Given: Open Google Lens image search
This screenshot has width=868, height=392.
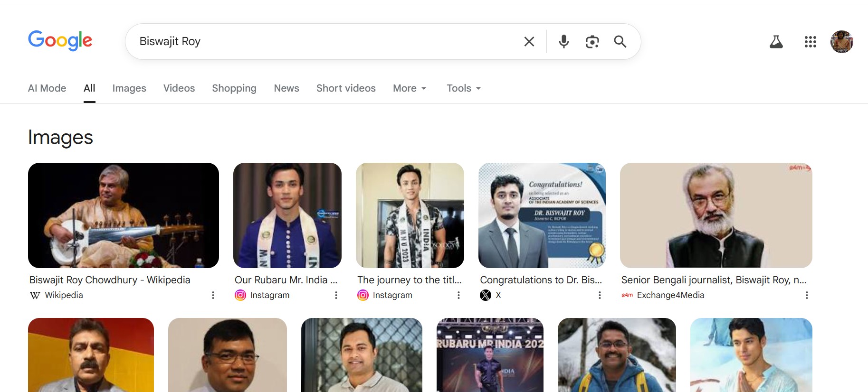Looking at the screenshot, I should click(592, 42).
